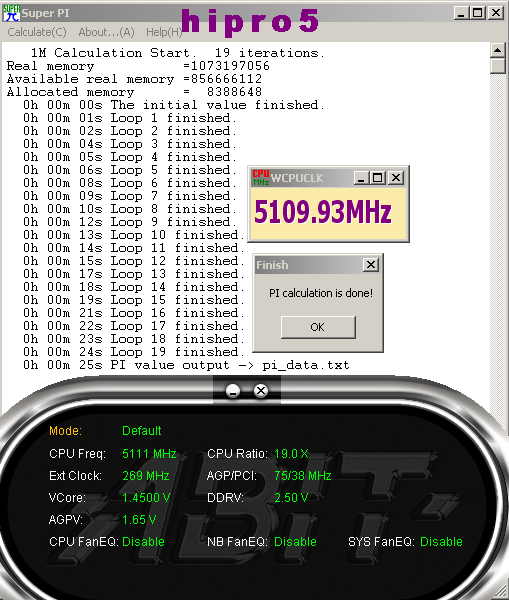The height and width of the screenshot is (600, 509).
Task: Click the scrollbar up arrow in Super PI
Action: point(498,50)
